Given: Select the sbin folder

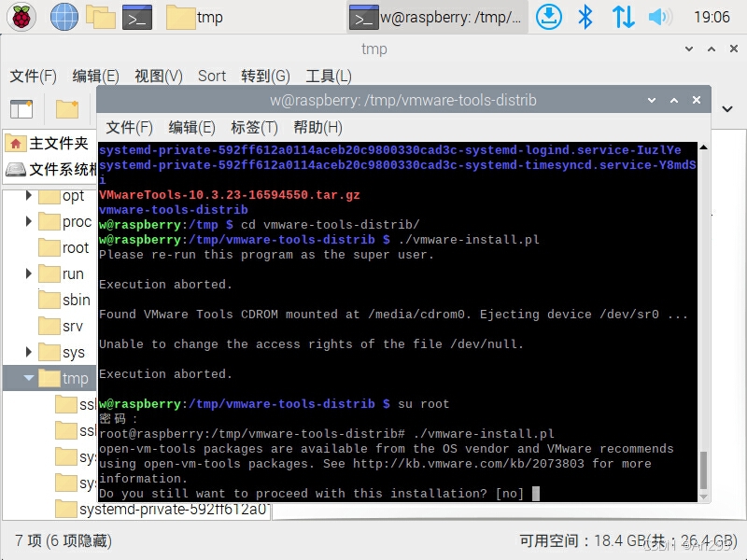Looking at the screenshot, I should (64, 300).
